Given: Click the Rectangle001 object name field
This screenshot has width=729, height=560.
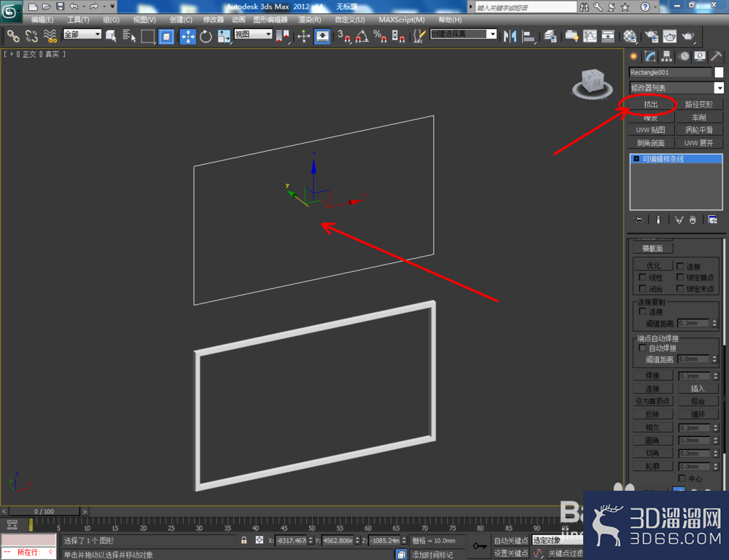Looking at the screenshot, I should (x=671, y=72).
